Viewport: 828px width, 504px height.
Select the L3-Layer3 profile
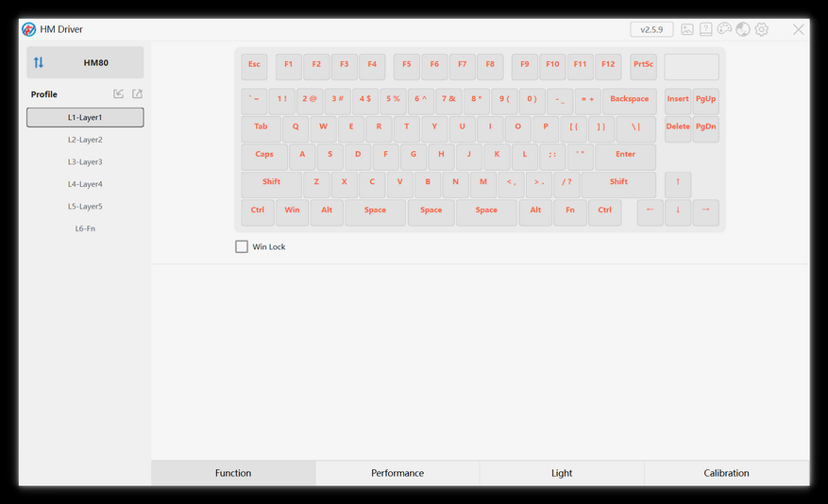coord(85,162)
